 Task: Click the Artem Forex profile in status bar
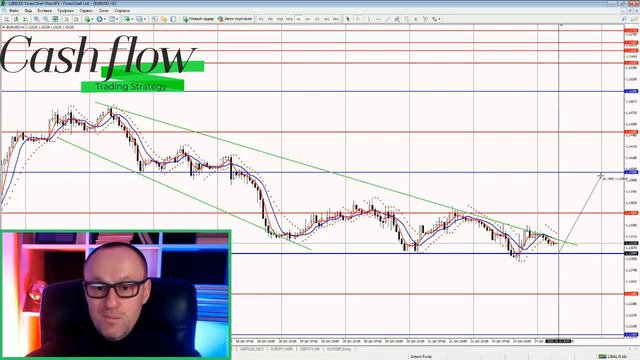[421, 356]
